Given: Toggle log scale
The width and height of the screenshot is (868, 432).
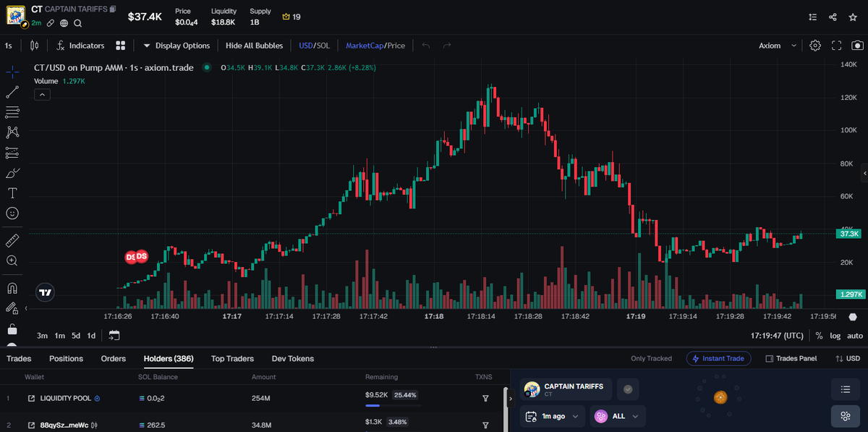Looking at the screenshot, I should click(x=835, y=336).
